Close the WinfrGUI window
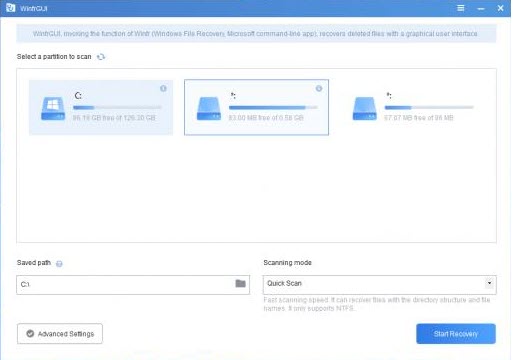 pyautogui.click(x=500, y=8)
